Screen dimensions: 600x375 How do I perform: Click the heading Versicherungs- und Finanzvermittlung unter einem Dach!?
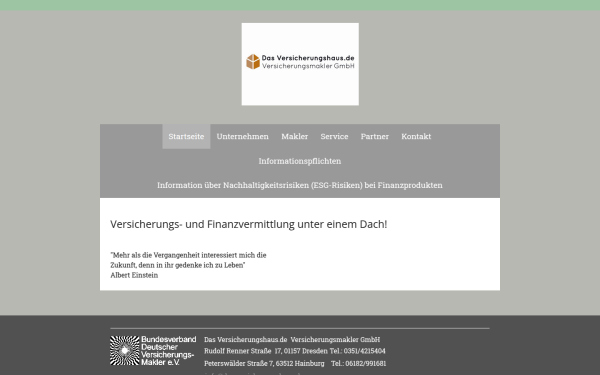coord(249,224)
